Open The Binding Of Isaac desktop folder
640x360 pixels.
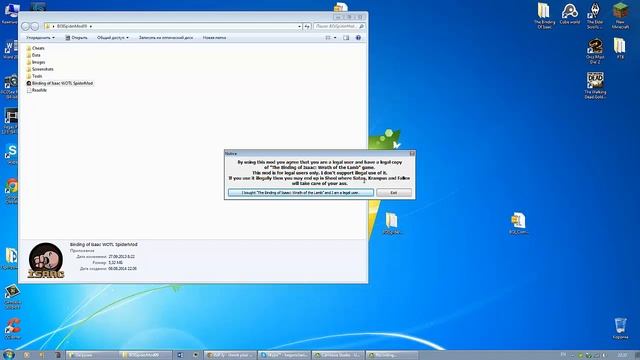(544, 16)
